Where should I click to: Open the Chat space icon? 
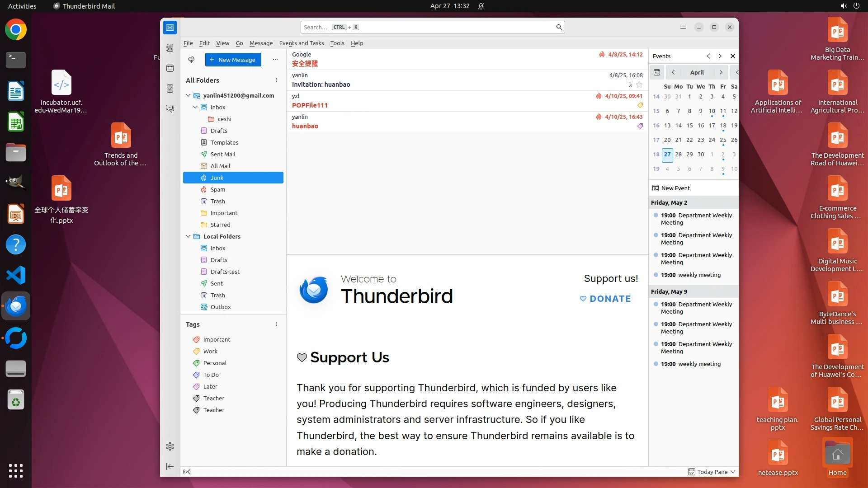click(170, 109)
